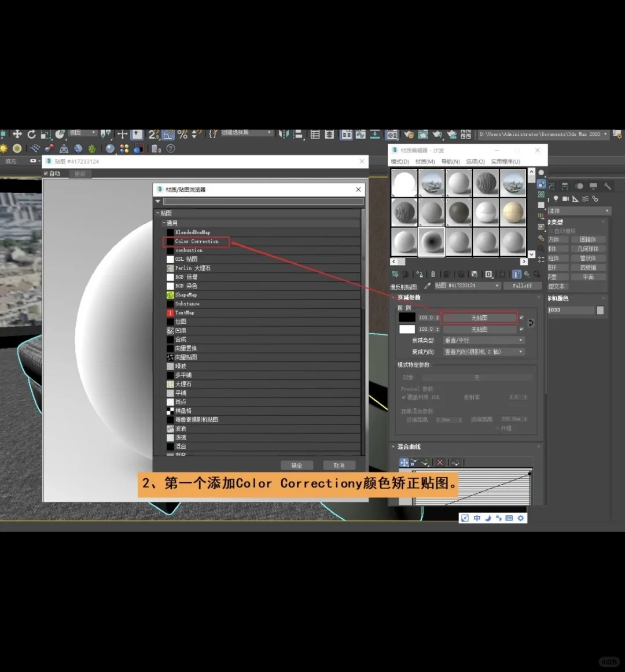
Task: Toggle the Angle Snap icon
Action: [x=168, y=134]
